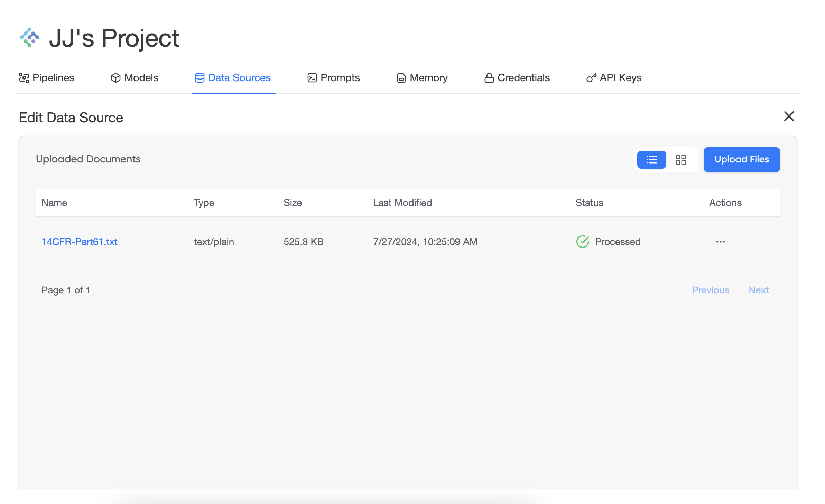Click the 525.8 KB size cell
Screen dimensions: 825x504
point(304,242)
